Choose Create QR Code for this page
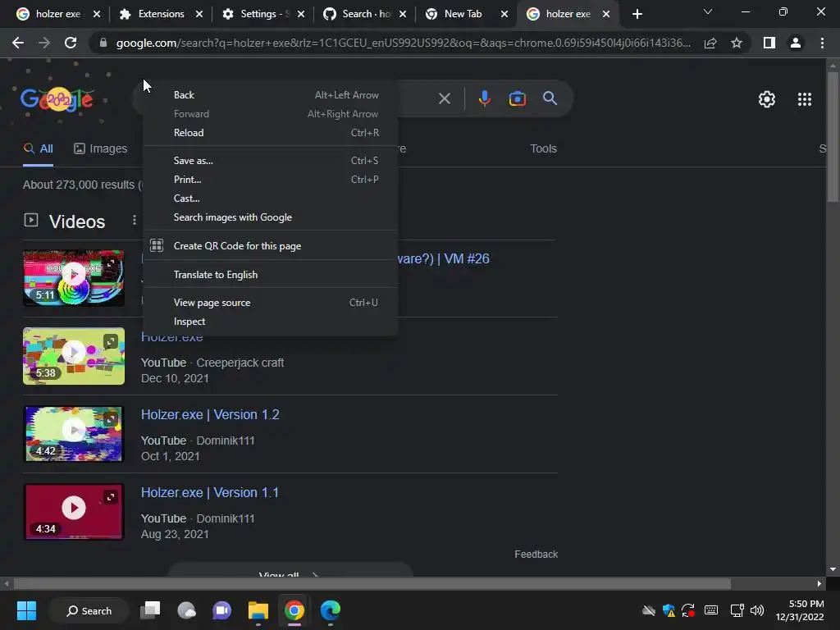Image resolution: width=840 pixels, height=630 pixels. tap(270, 245)
